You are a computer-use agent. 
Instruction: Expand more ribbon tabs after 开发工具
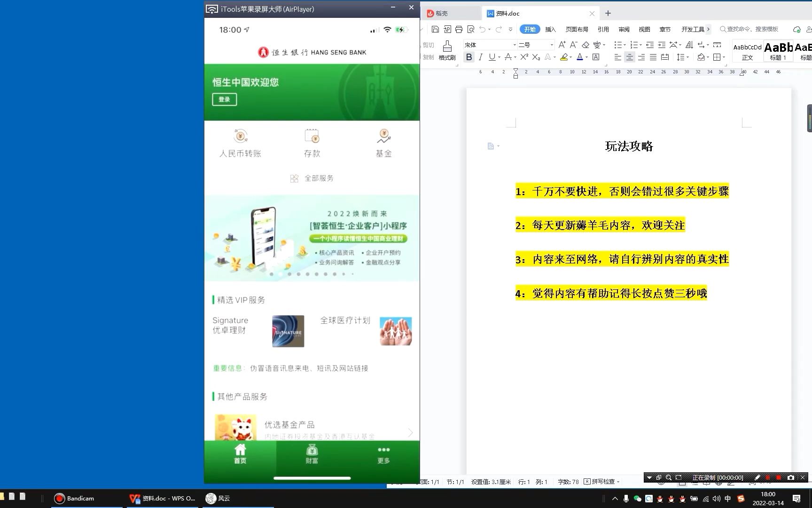708,29
